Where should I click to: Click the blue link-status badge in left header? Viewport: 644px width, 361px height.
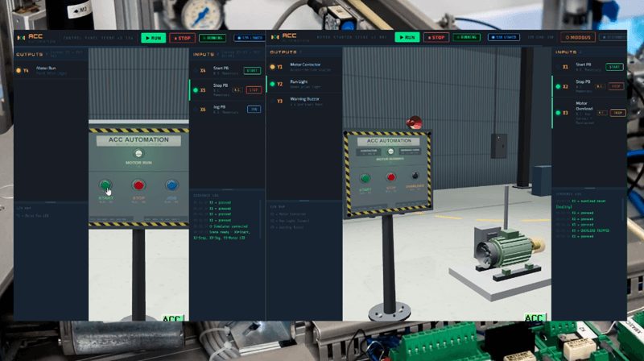coord(249,38)
